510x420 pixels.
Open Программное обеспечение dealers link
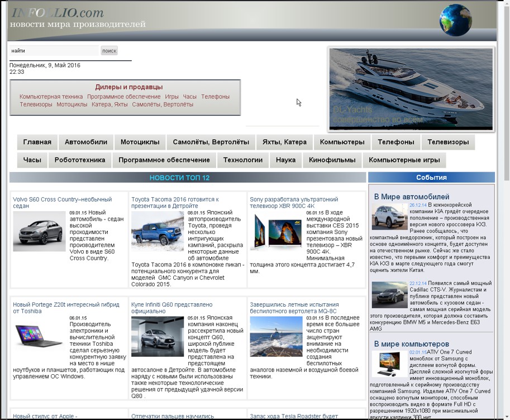click(x=123, y=97)
